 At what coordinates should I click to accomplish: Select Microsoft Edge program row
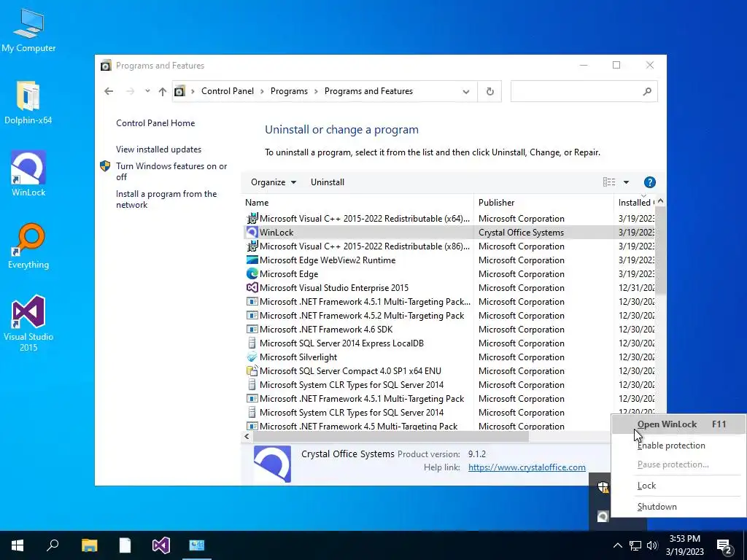click(x=449, y=274)
